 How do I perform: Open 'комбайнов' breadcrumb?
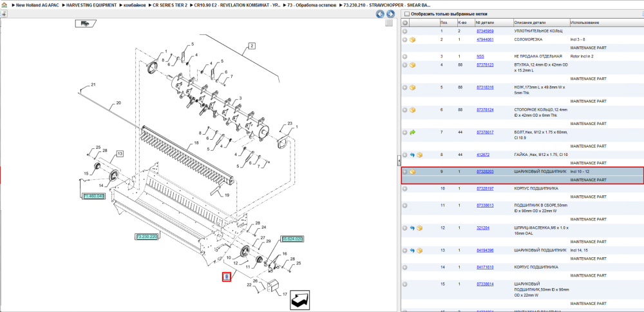[x=135, y=5]
